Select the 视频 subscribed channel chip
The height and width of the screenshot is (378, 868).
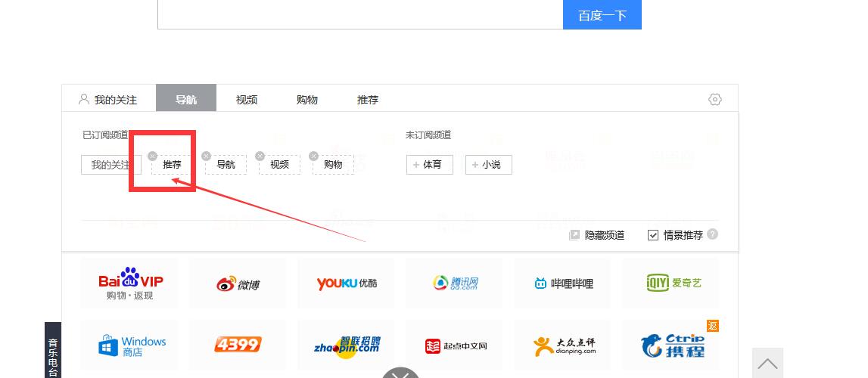279,165
